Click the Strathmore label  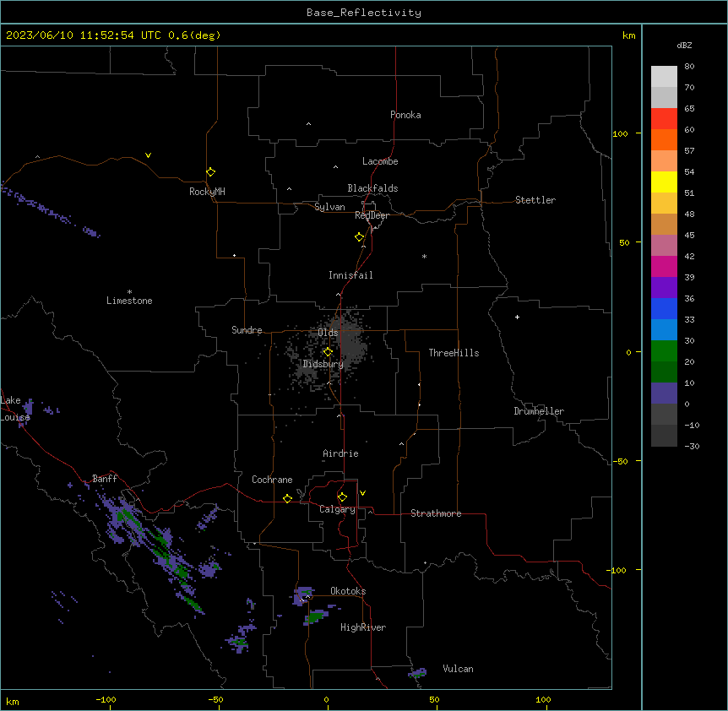[x=436, y=513]
